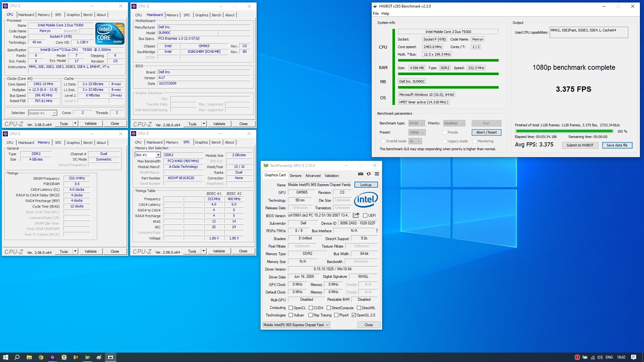Open the File menu in HWBOT x265

pyautogui.click(x=376, y=14)
